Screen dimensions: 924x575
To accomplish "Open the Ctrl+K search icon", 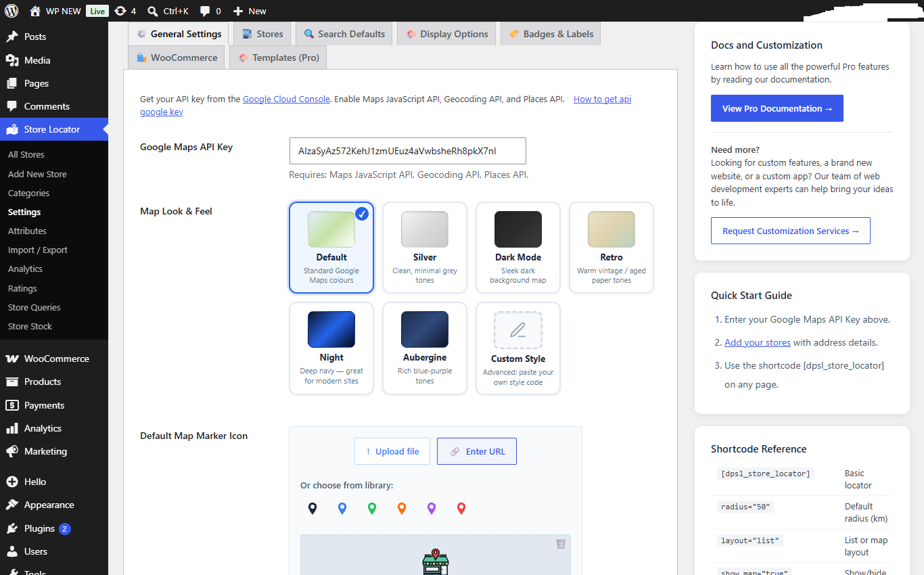I will (x=153, y=11).
